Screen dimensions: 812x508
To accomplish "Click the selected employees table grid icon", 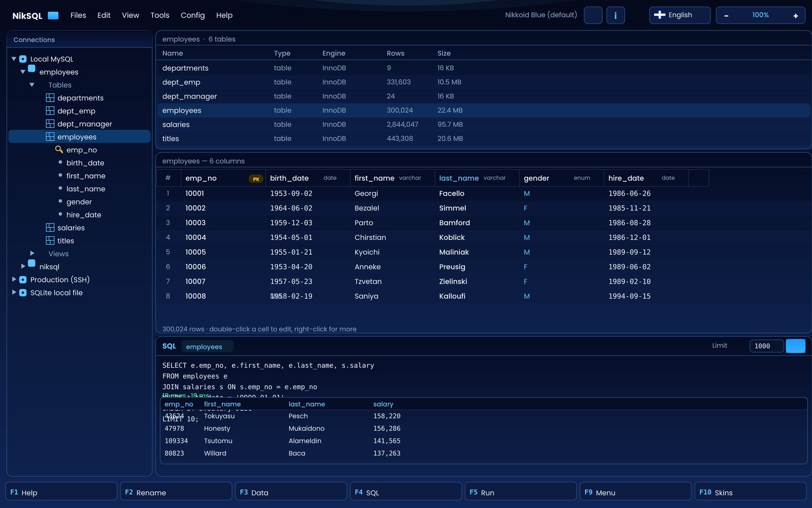I will 50,137.
